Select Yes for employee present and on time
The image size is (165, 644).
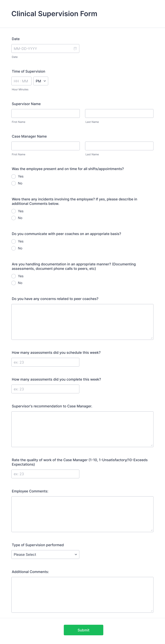[x=13, y=176]
